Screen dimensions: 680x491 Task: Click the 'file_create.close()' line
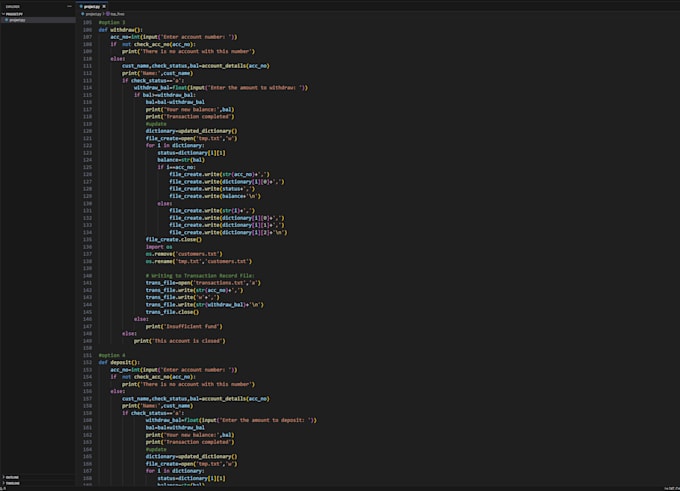pyautogui.click(x=173, y=239)
